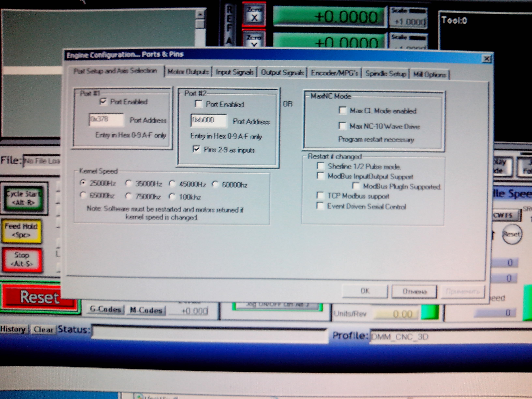Open the Spindle Setup tab

click(385, 73)
